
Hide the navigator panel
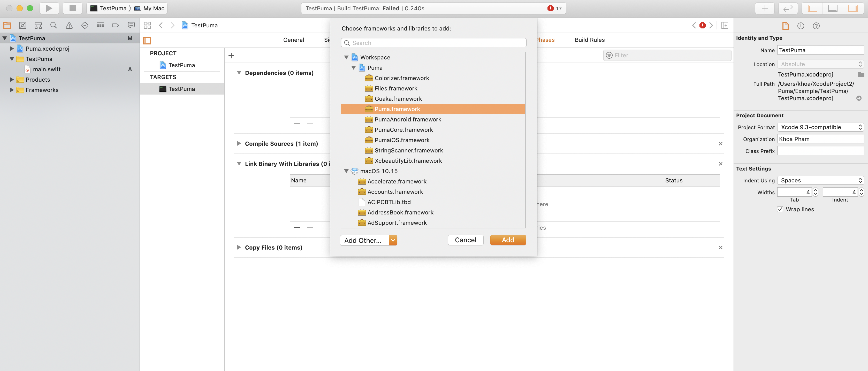click(x=812, y=8)
